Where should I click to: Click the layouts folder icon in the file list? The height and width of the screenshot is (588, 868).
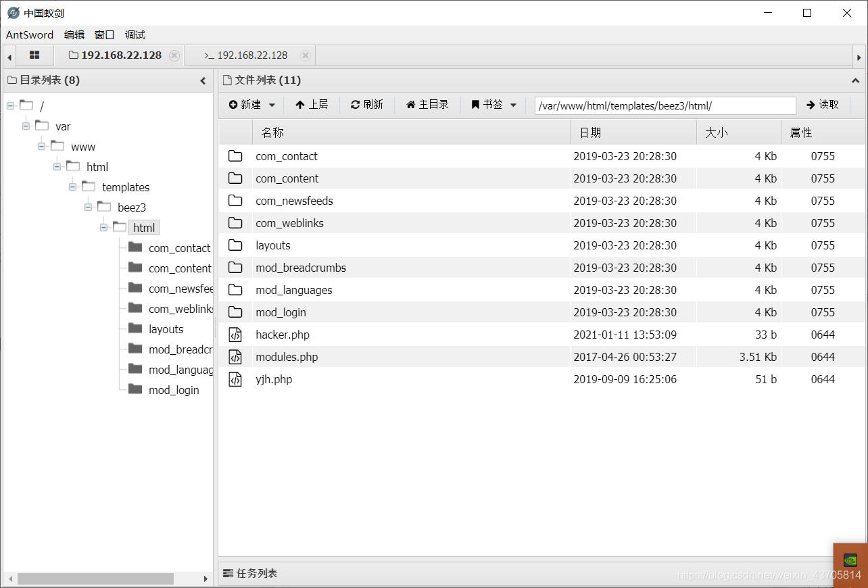click(x=235, y=245)
